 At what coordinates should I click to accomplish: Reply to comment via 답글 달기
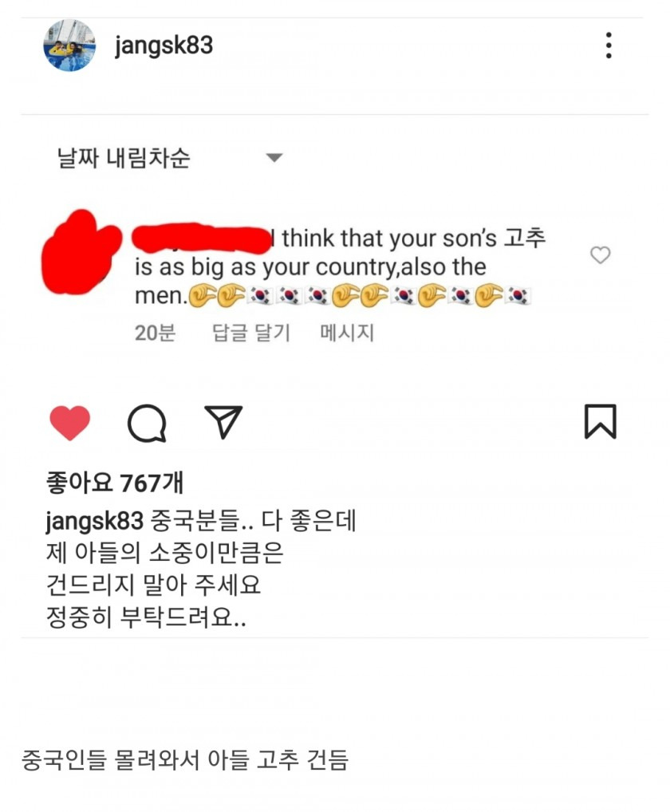pyautogui.click(x=251, y=333)
